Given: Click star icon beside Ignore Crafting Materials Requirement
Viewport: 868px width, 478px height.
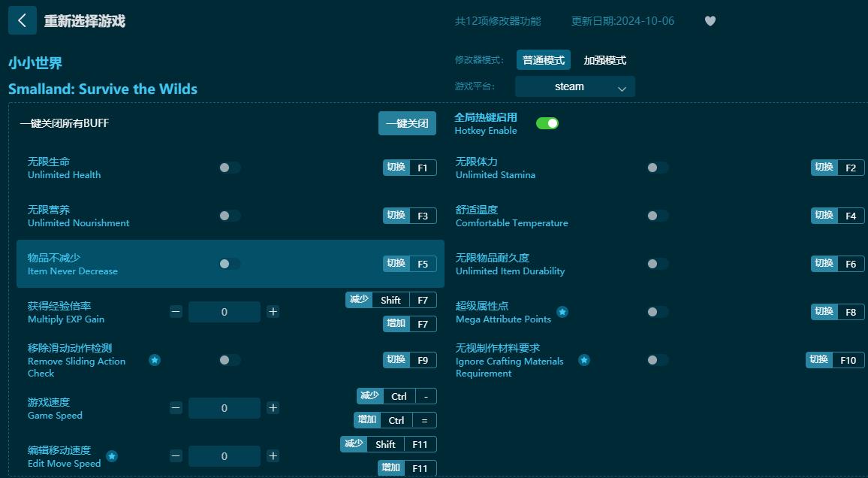Looking at the screenshot, I should (x=584, y=361).
